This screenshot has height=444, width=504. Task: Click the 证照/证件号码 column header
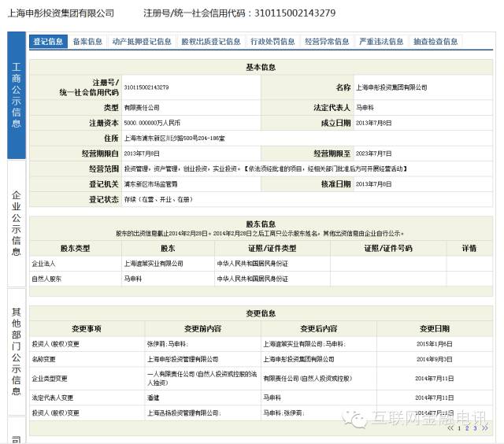[x=388, y=248]
